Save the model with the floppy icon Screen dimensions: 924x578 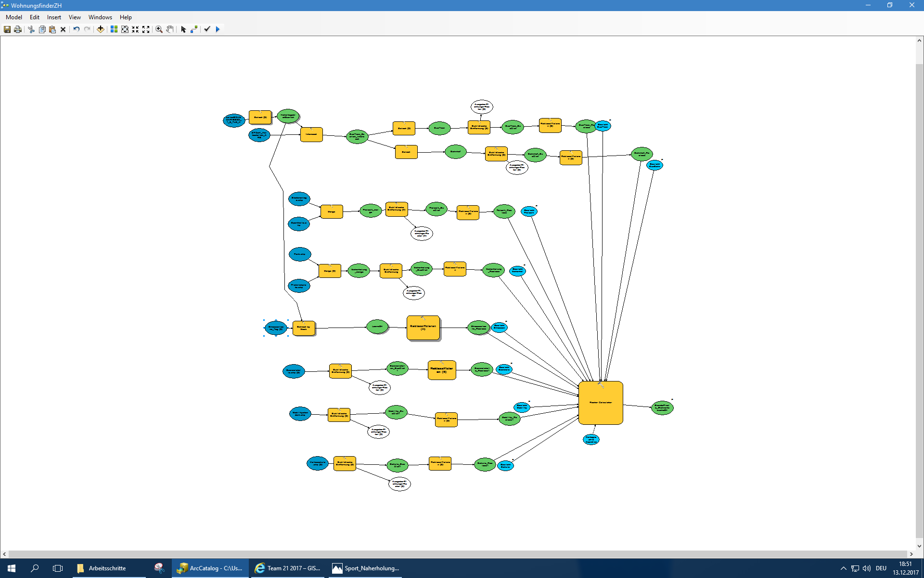(7, 29)
